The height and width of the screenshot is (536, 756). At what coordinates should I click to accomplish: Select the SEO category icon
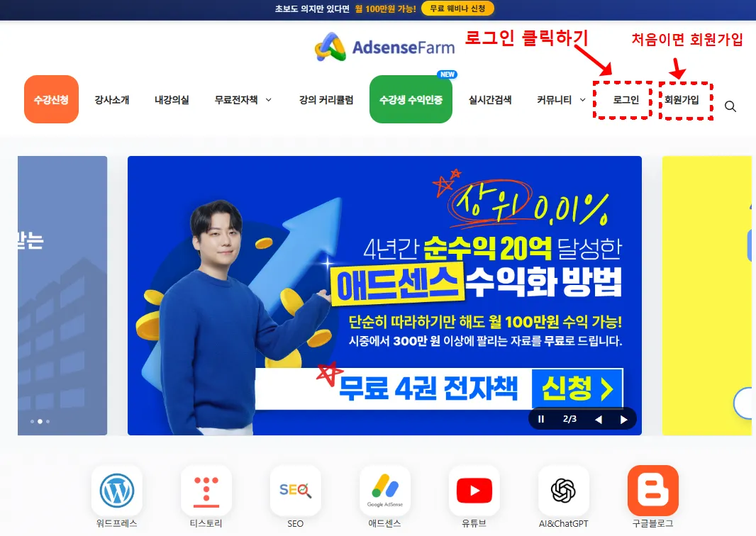(x=296, y=491)
